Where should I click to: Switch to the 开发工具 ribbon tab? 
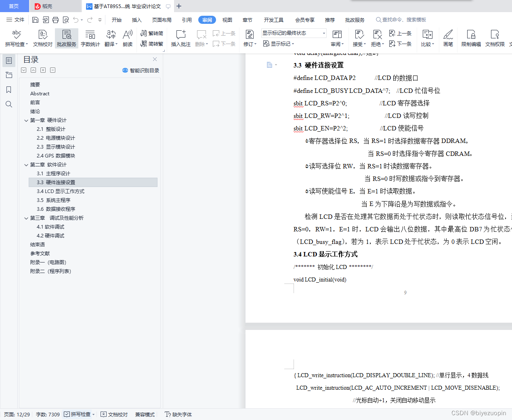pos(274,20)
